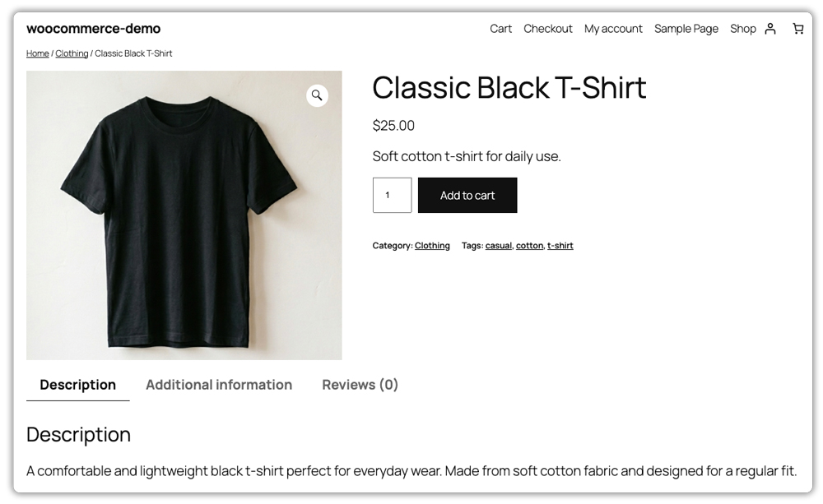Select the cotton tag link

[x=529, y=245]
